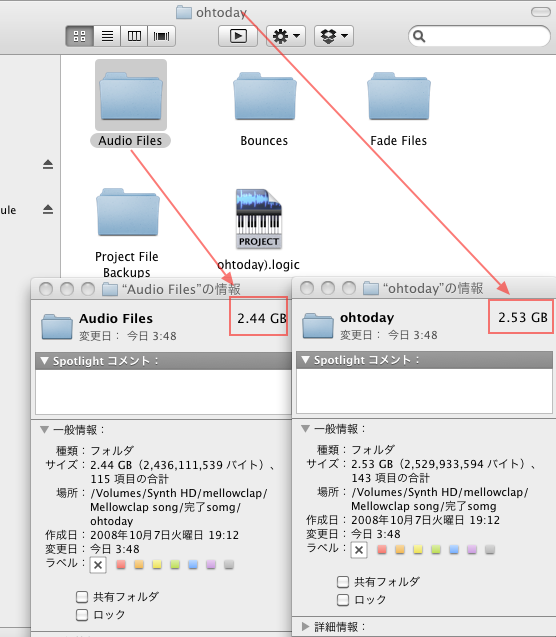Eject the volume ending in 'ule'
This screenshot has height=637, width=556.
pyautogui.click(x=48, y=209)
